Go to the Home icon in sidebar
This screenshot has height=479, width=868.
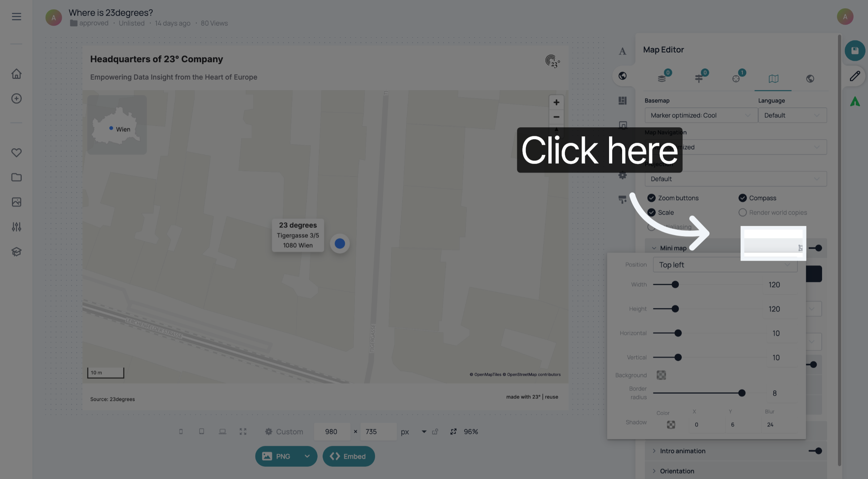[x=16, y=74]
